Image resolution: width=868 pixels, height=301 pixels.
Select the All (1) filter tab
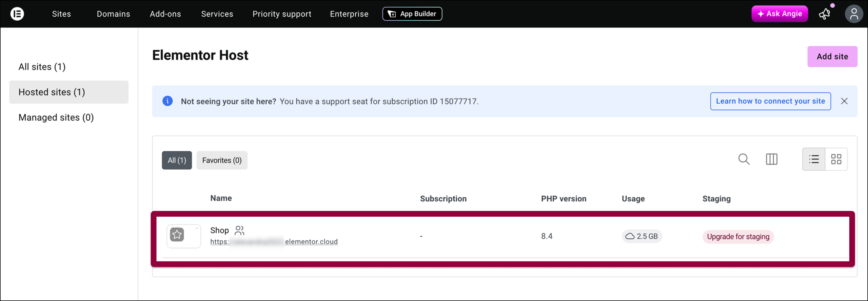click(177, 160)
